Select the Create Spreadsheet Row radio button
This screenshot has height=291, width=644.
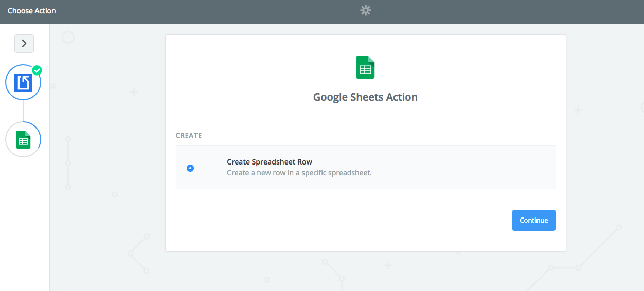tap(190, 168)
